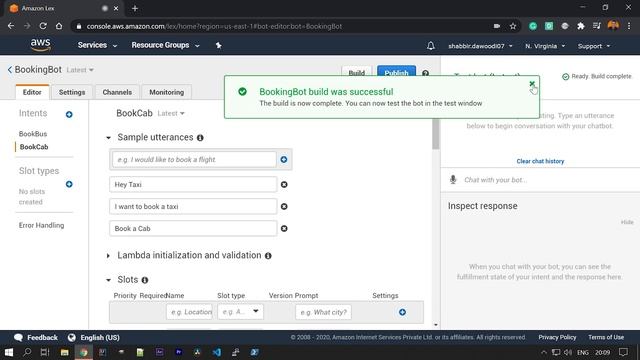Image resolution: width=640 pixels, height=360 pixels.
Task: Show info for Lambda initialization and validation
Action: (268, 256)
